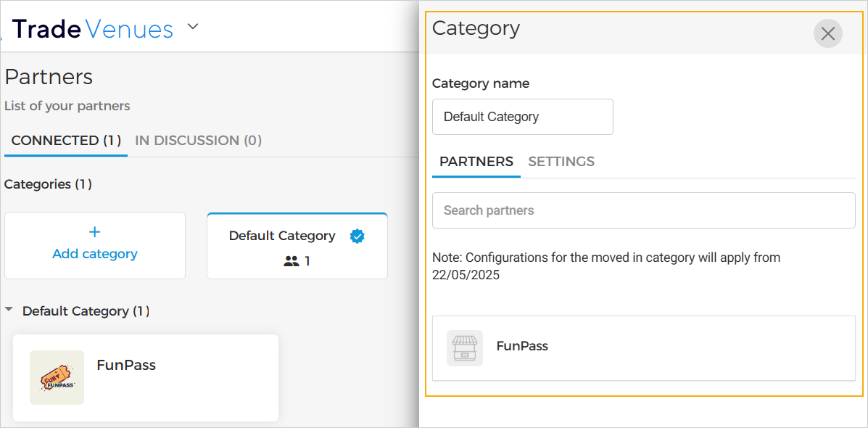Open the Settings tab in Category panel
This screenshot has width=868, height=428.
pyautogui.click(x=561, y=162)
